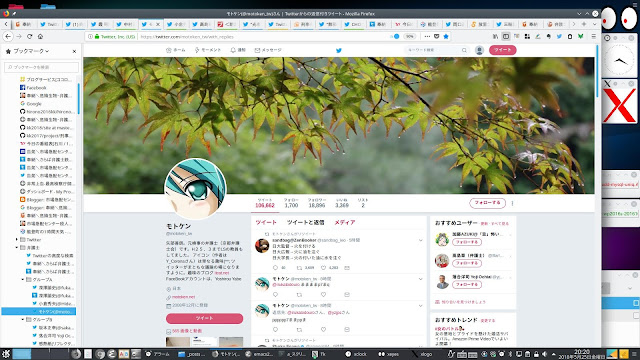The height and width of the screenshot is (360, 640).
Task: Go back with Firefox's back arrow
Action: pyautogui.click(x=8, y=36)
